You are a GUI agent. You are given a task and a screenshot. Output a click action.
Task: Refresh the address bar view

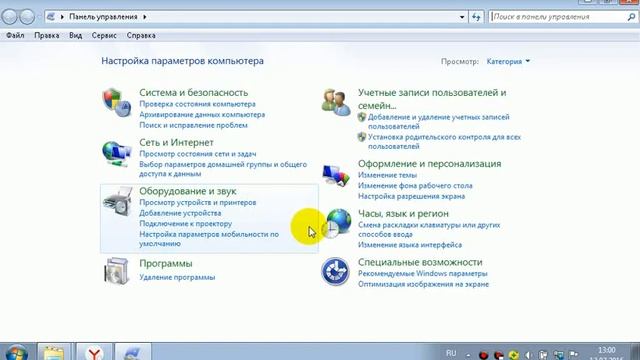pos(476,17)
